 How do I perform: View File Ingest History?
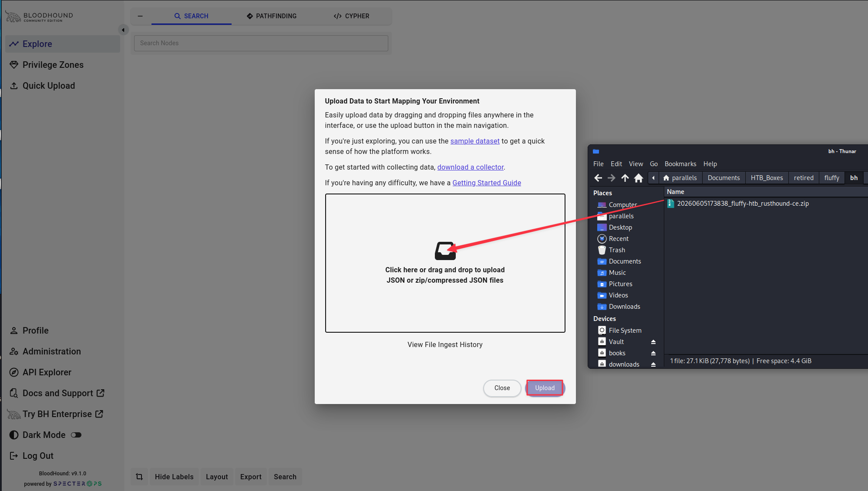coord(445,344)
